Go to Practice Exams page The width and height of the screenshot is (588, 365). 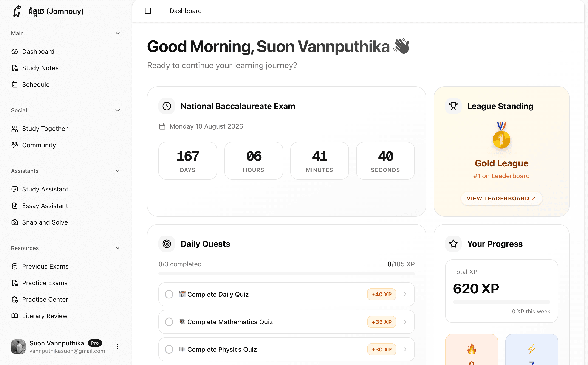pyautogui.click(x=45, y=283)
